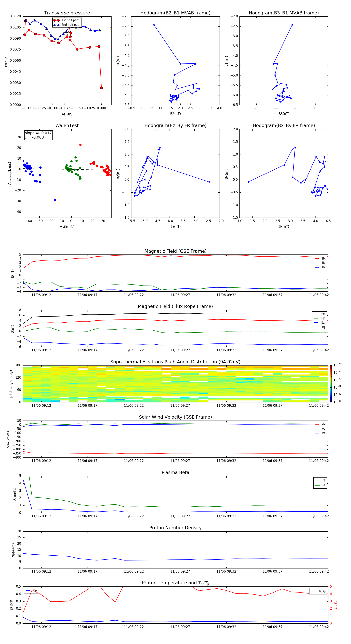Click the 'r = -0.088' annotation
The width and height of the screenshot is (351, 644).
35,137
